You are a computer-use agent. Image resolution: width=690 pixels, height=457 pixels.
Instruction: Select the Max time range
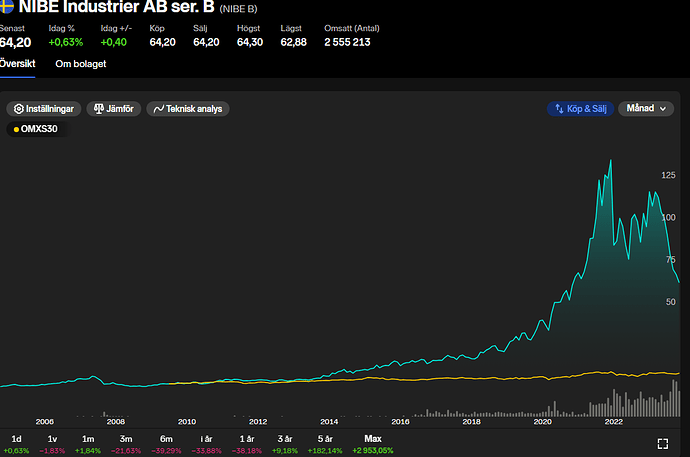[x=372, y=439]
